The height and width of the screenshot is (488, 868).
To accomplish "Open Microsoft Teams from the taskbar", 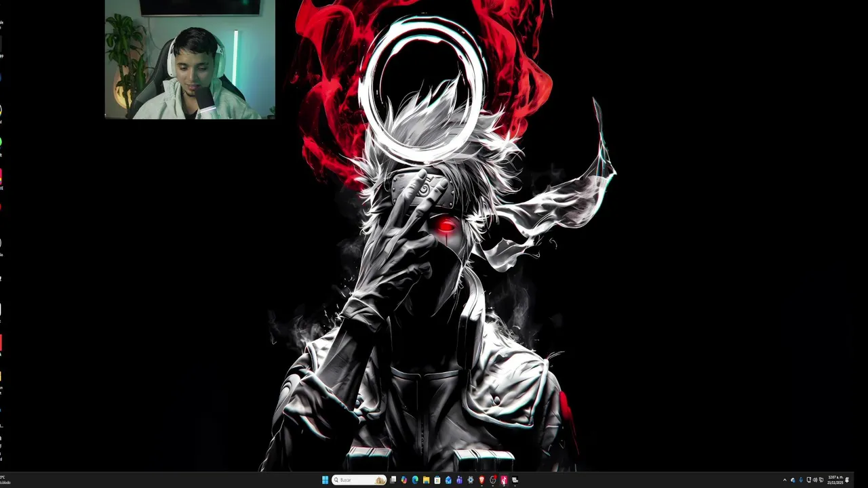I will [x=459, y=480].
